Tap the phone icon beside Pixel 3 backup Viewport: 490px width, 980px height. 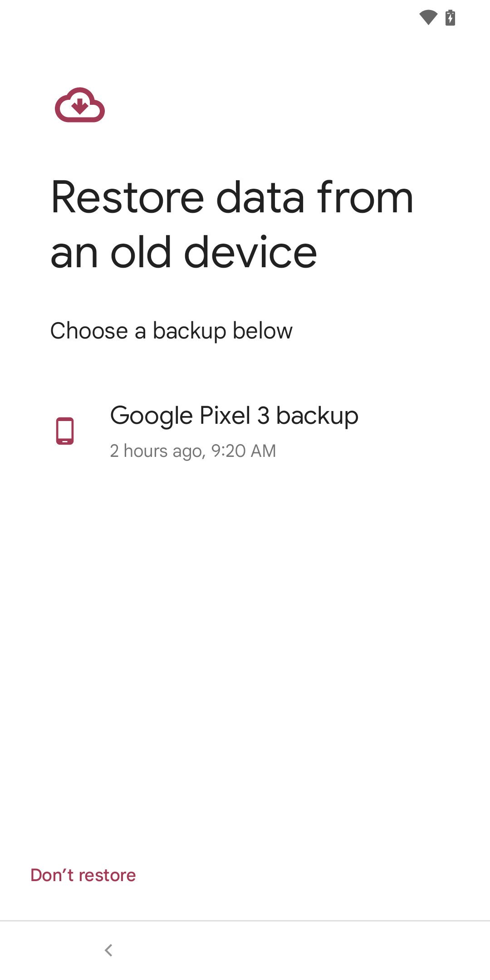click(65, 431)
